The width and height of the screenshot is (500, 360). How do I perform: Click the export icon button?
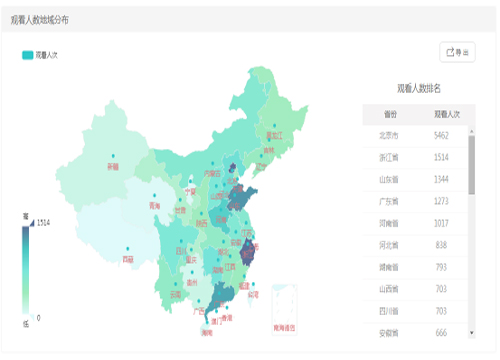pyautogui.click(x=457, y=52)
